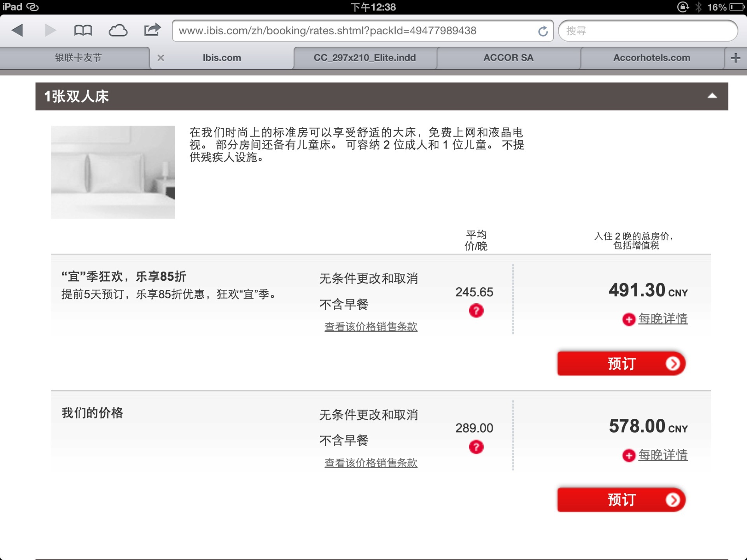Open the bookmarks book icon
Screen dimensions: 747x560
[x=83, y=30]
